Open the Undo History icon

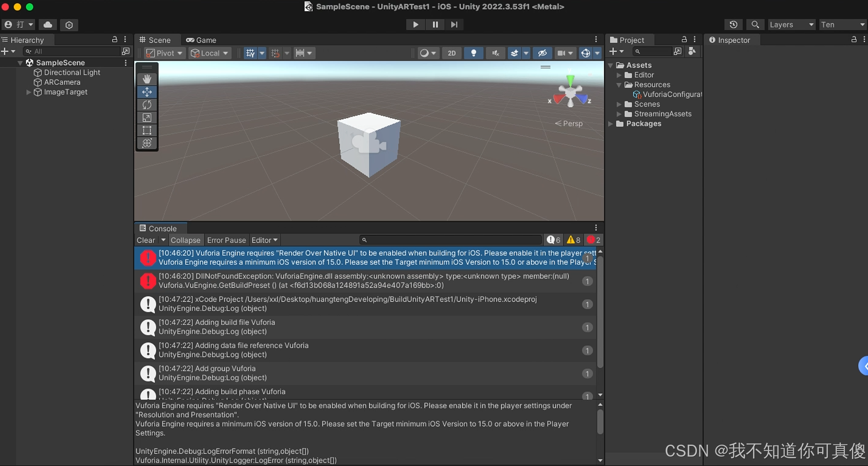tap(733, 25)
